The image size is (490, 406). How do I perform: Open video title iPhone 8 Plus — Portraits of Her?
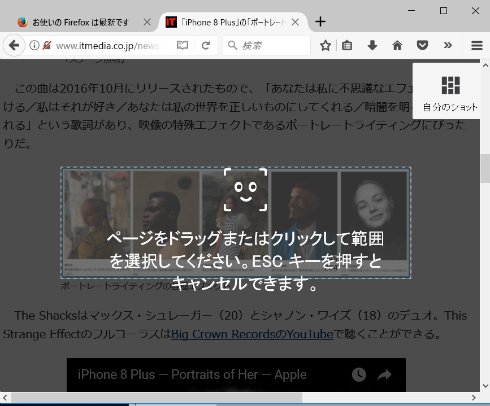click(192, 374)
